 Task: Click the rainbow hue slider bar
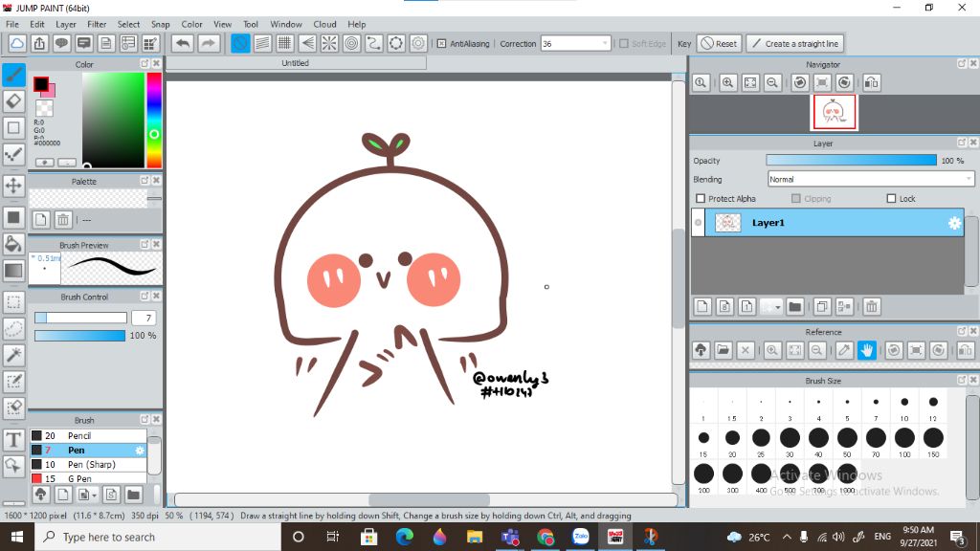(154, 120)
